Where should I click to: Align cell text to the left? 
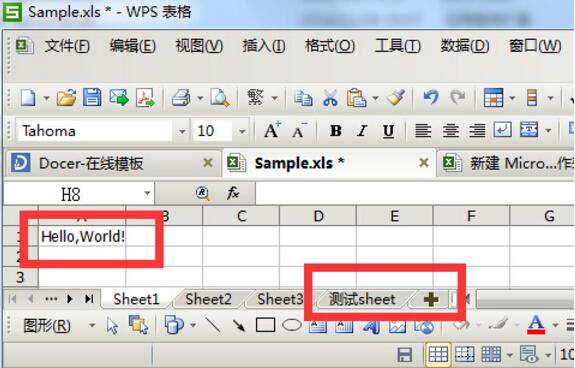click(423, 130)
